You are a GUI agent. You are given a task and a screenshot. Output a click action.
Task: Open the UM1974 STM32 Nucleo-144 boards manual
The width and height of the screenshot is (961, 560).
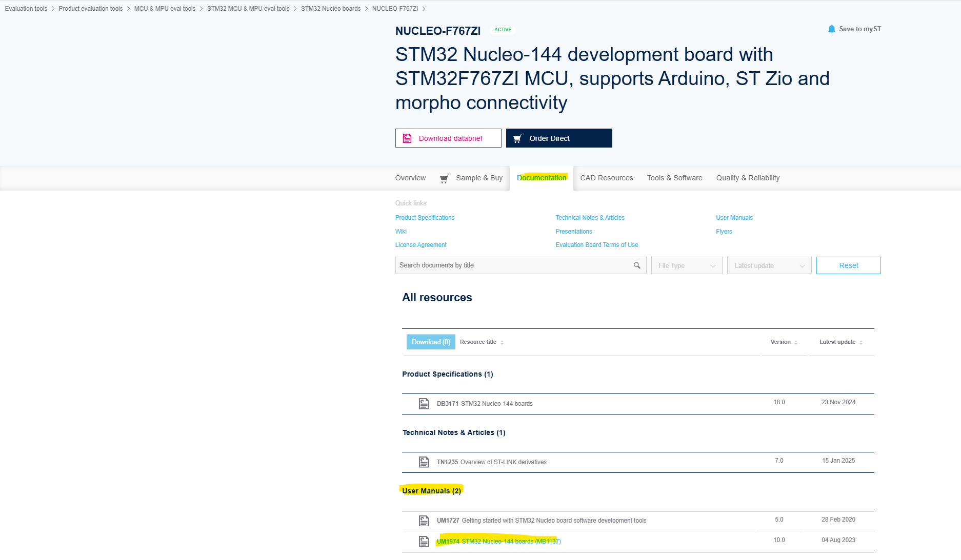coord(499,541)
